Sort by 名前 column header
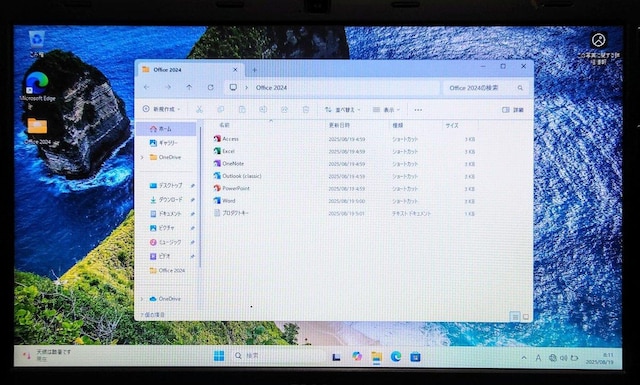 (224, 125)
